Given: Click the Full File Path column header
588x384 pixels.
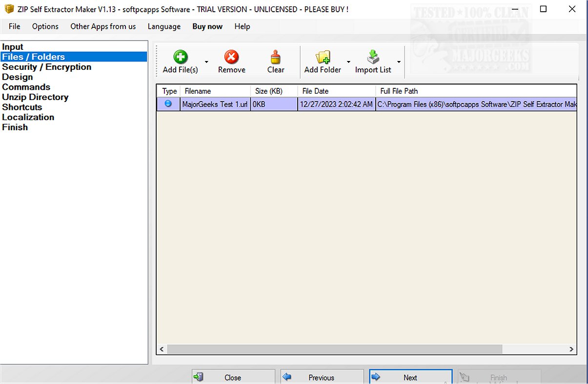Looking at the screenshot, I should (x=476, y=91).
